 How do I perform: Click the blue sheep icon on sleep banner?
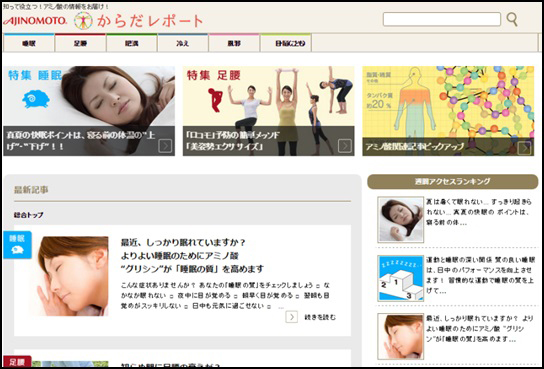35,99
